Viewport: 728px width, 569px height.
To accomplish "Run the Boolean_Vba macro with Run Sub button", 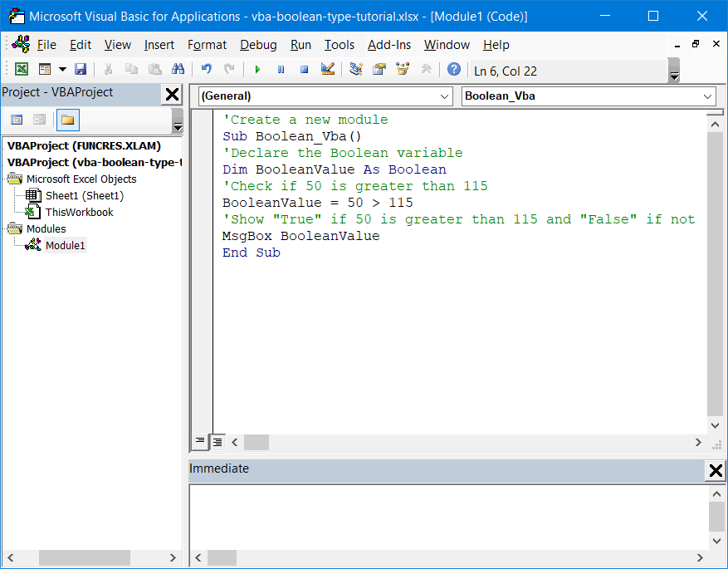I will (258, 71).
